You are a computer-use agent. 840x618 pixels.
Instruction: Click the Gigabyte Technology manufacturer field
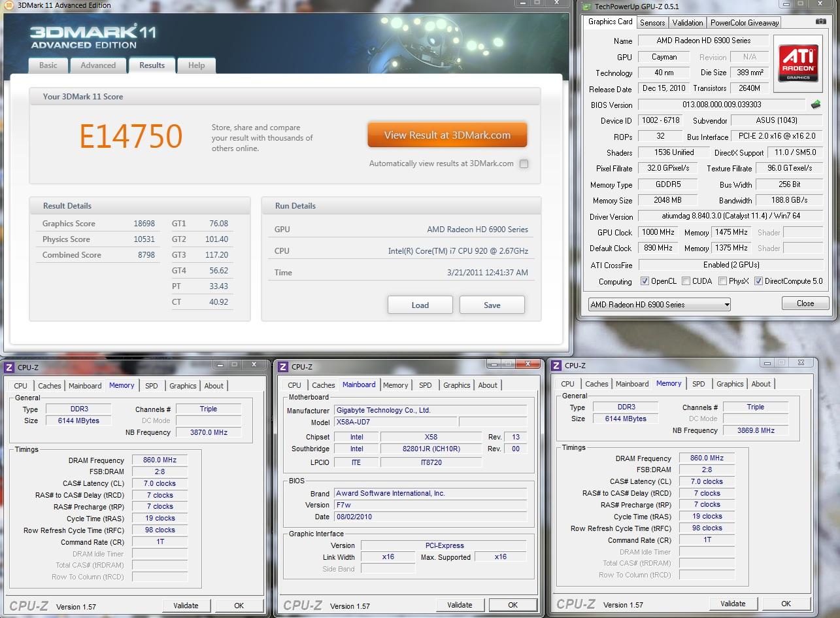coord(430,410)
